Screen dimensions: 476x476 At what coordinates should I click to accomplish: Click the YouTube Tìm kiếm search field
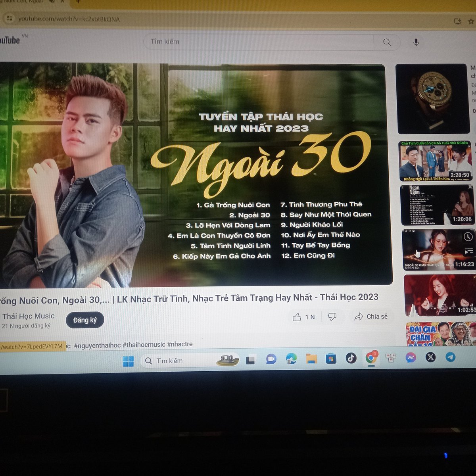259,42
